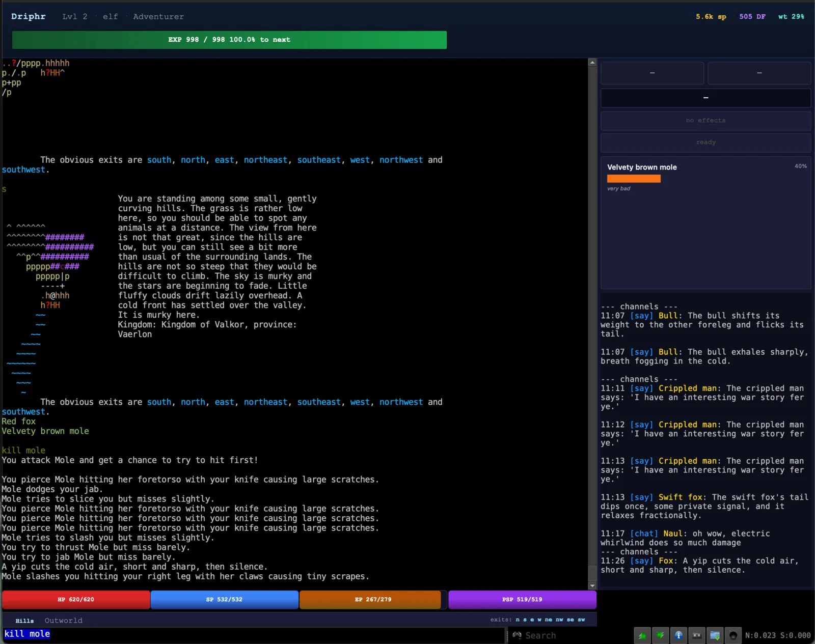Click the top-right empty dash panel

(x=759, y=73)
